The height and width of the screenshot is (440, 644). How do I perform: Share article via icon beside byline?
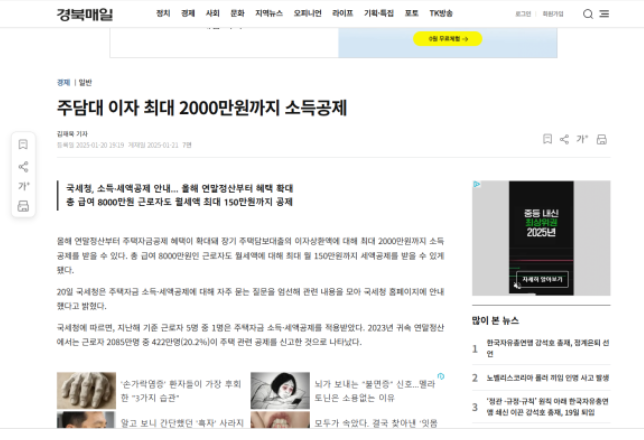564,139
